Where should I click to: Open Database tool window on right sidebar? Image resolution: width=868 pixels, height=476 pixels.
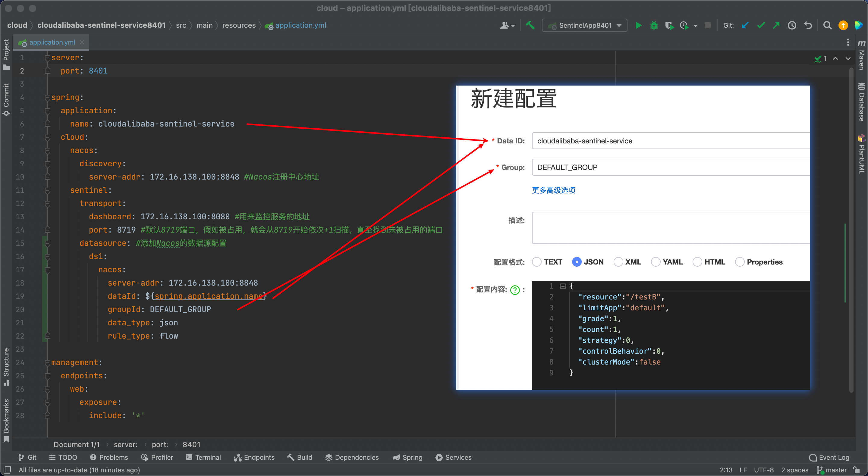click(x=862, y=102)
